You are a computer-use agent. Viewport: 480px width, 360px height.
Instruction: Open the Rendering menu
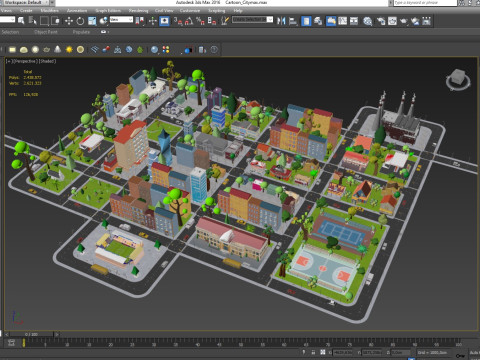(x=138, y=10)
